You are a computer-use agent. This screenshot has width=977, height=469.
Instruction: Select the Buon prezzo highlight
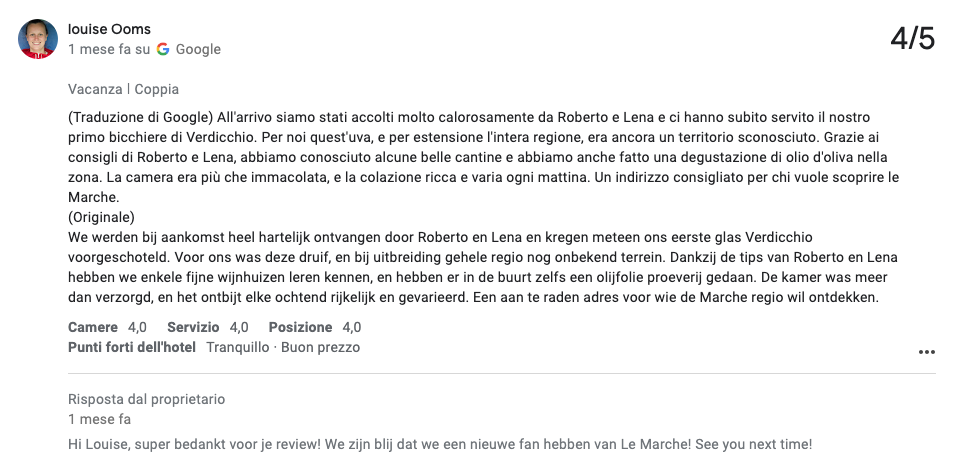coord(320,347)
